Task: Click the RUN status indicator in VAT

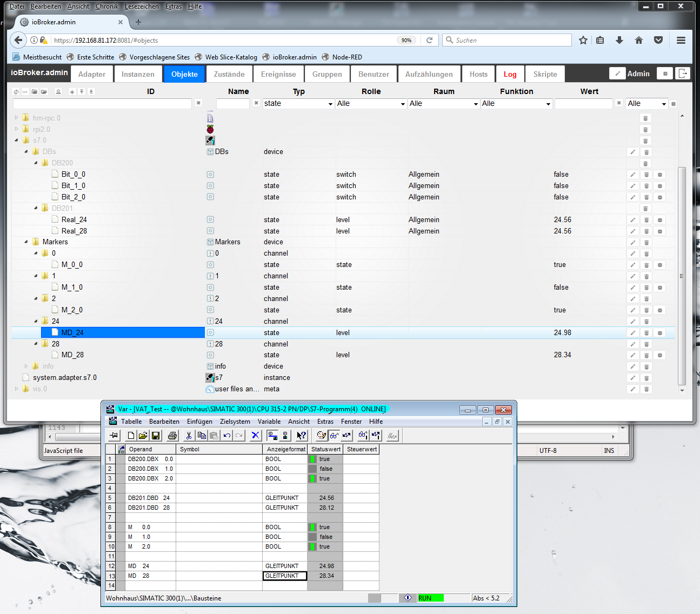Action: pos(430,598)
